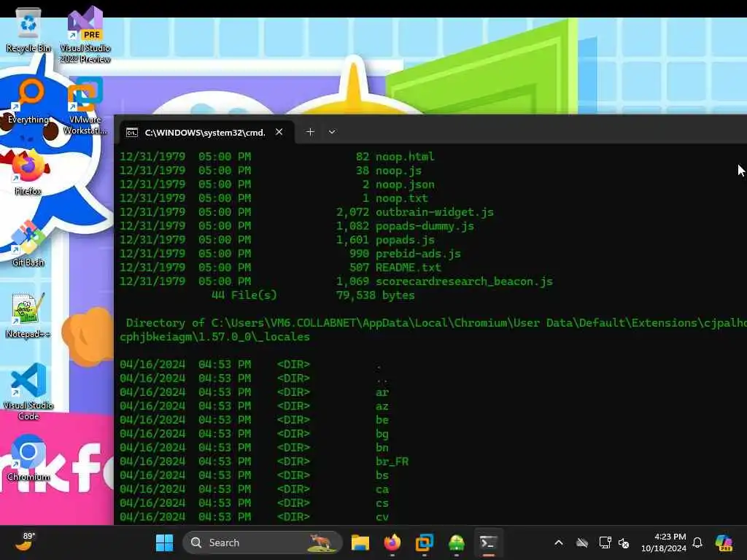Open the Copilot preview icon
Image resolution: width=747 pixels, height=560 pixels.
tap(724, 542)
